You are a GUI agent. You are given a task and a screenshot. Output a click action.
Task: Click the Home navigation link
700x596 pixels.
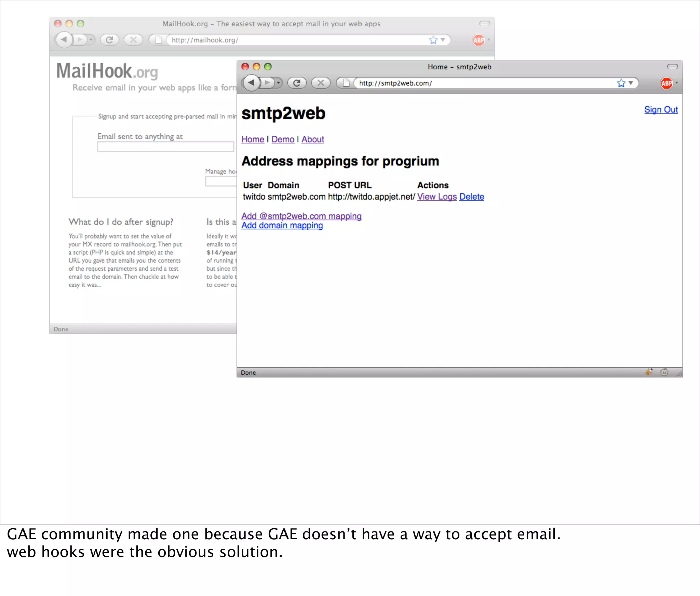click(x=253, y=139)
